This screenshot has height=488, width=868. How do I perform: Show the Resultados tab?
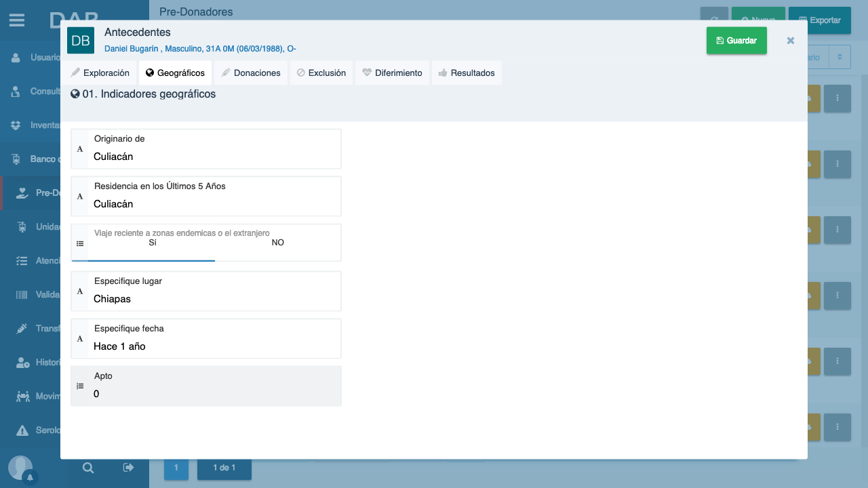(467, 73)
